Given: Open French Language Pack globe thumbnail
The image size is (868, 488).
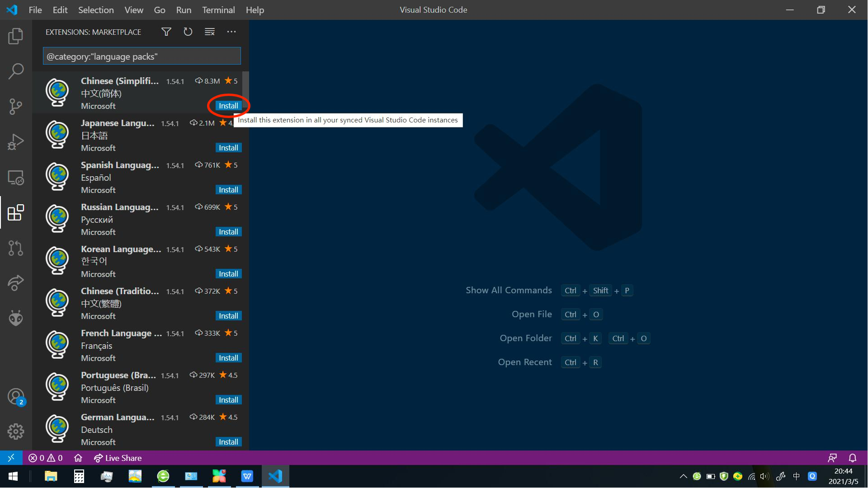Looking at the screenshot, I should [x=57, y=344].
